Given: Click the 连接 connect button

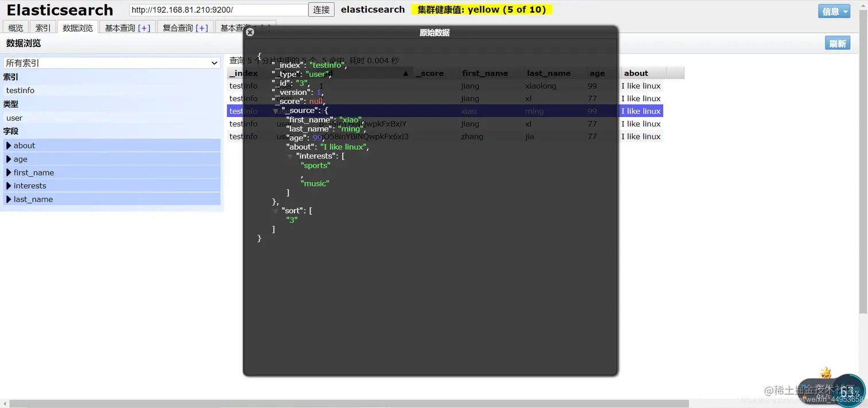Looking at the screenshot, I should click(x=321, y=10).
